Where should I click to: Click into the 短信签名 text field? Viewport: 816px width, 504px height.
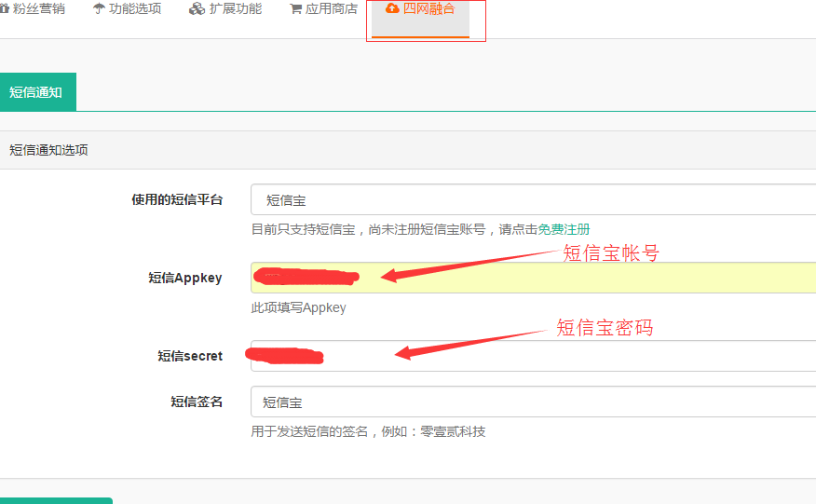(x=533, y=402)
